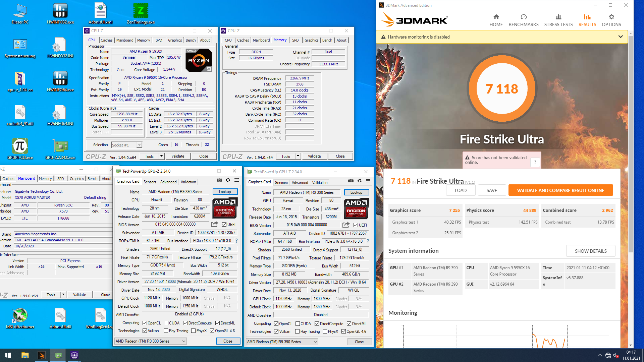The height and width of the screenshot is (362, 644).
Task: Open Sensors tab in left GPU-Z
Action: [x=150, y=182]
